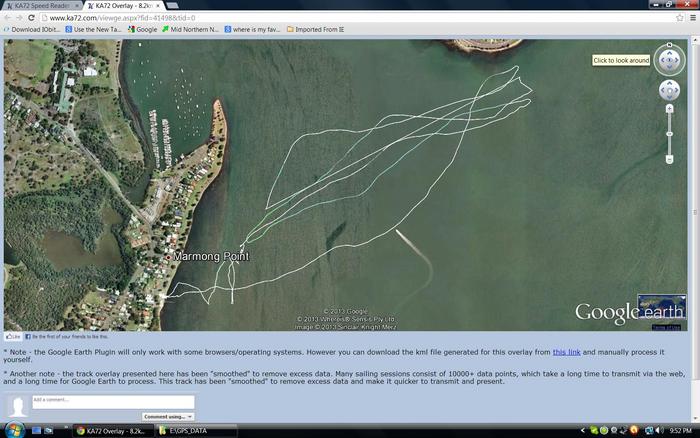The height and width of the screenshot is (438, 700).
Task: Open the Windows Start menu orb
Action: [x=10, y=430]
